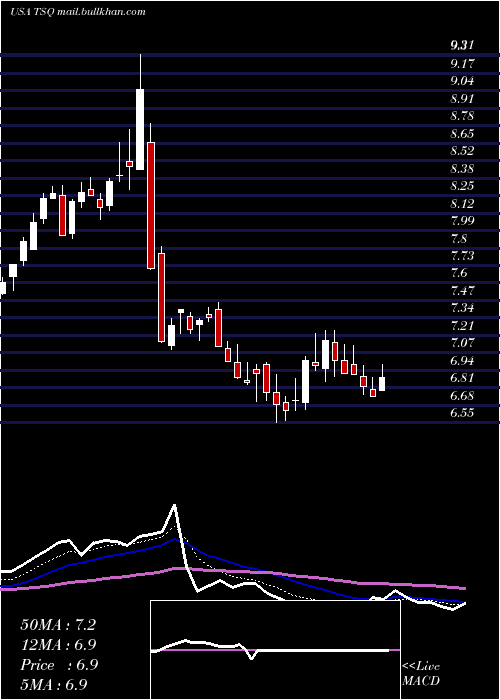The image size is (500, 700).
Task: Click the 8.65 price axis label
Action: click(x=462, y=133)
